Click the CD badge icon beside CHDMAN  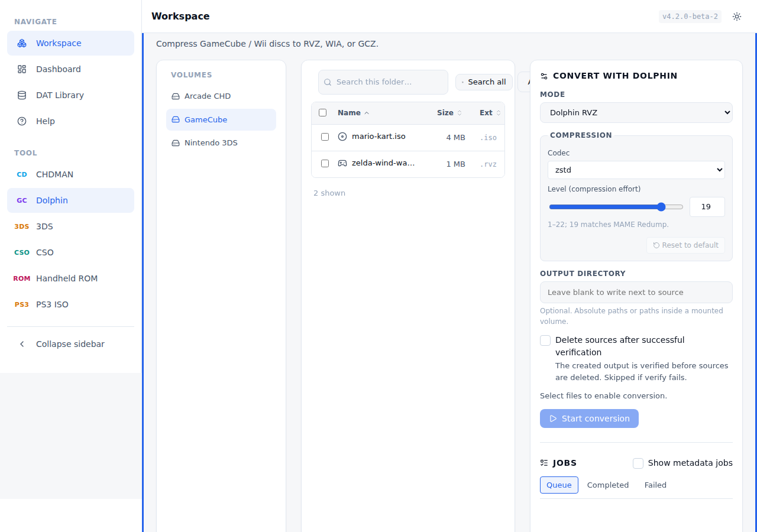[x=22, y=174]
